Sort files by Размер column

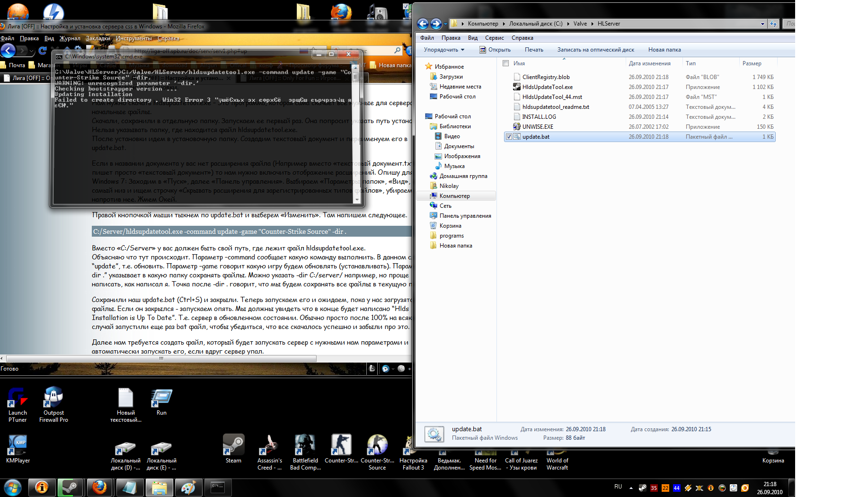[x=752, y=63]
